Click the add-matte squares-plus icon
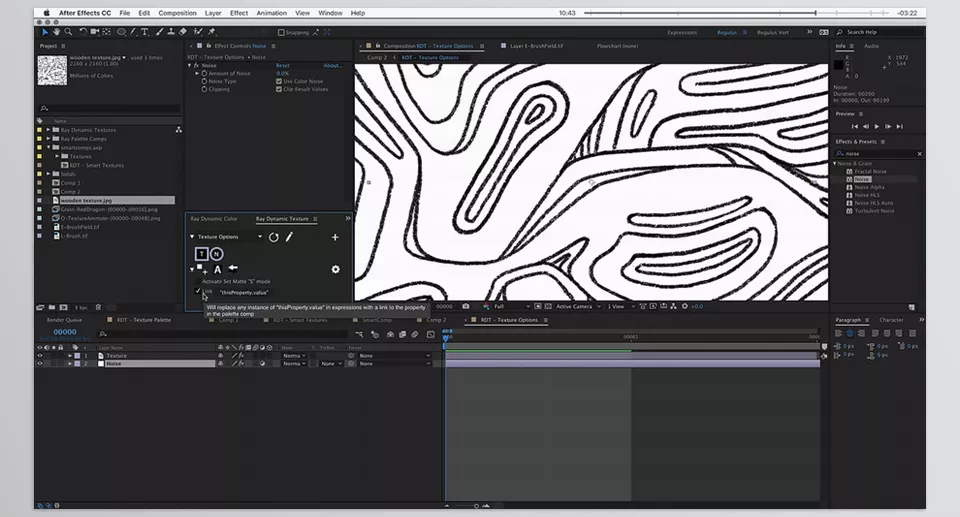The height and width of the screenshot is (517, 960). point(201,269)
